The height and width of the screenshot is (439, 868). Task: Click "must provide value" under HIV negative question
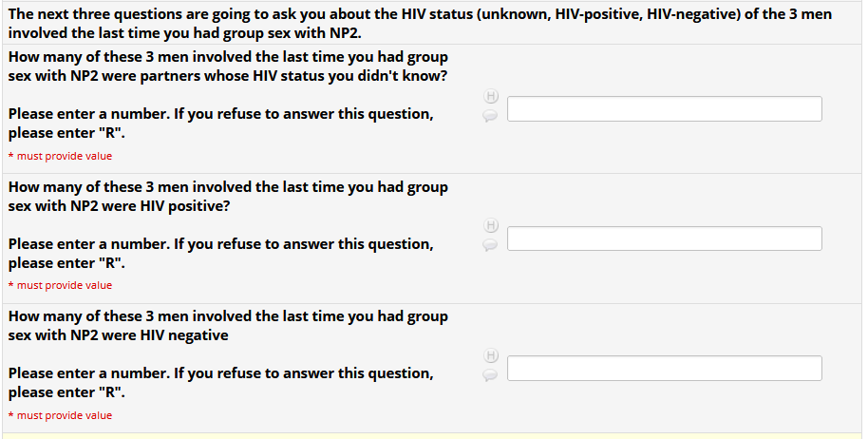click(x=64, y=415)
